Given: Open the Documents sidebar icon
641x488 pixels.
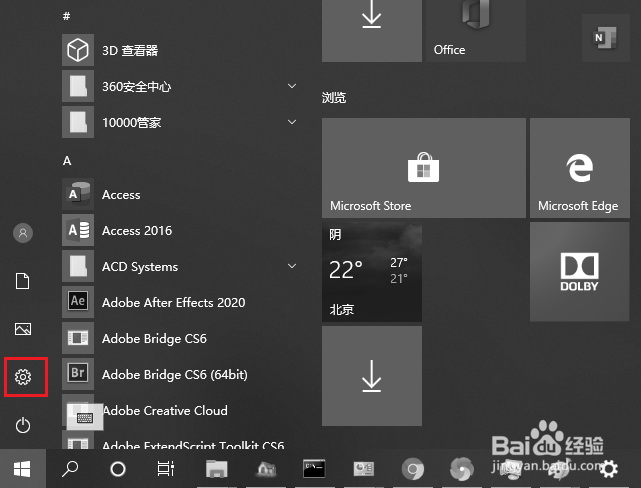Looking at the screenshot, I should 23,281.
